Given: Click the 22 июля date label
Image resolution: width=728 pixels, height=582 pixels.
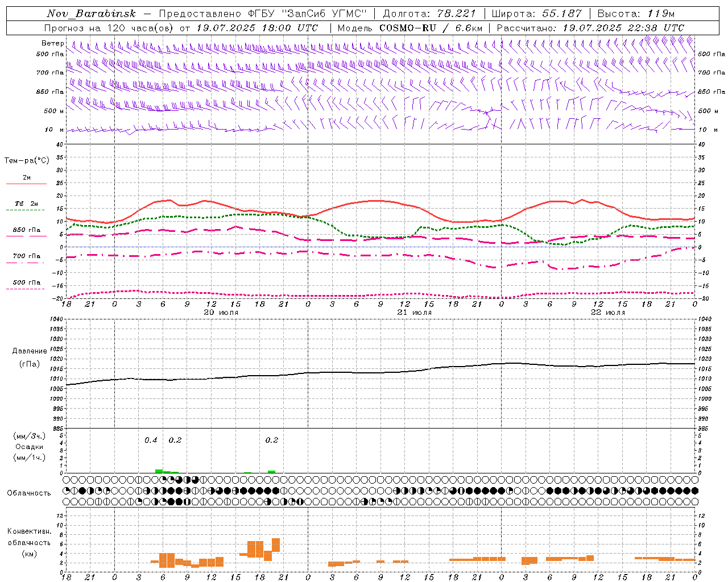Looking at the screenshot, I should click(608, 313).
